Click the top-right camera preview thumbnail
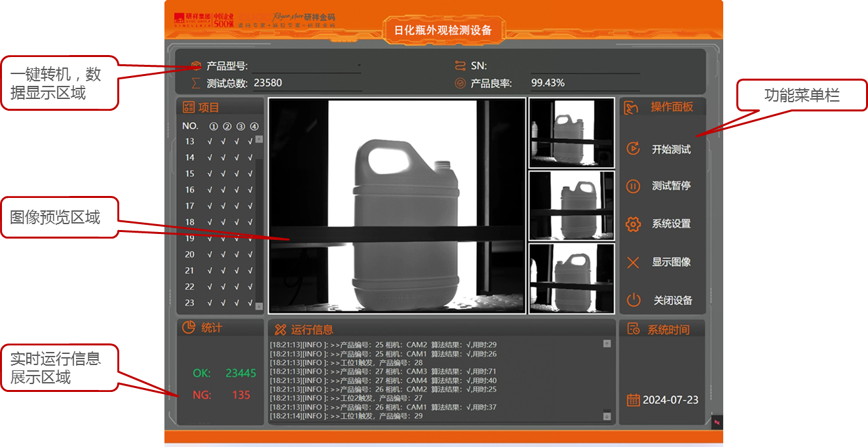This screenshot has width=868, height=447. coord(571,134)
